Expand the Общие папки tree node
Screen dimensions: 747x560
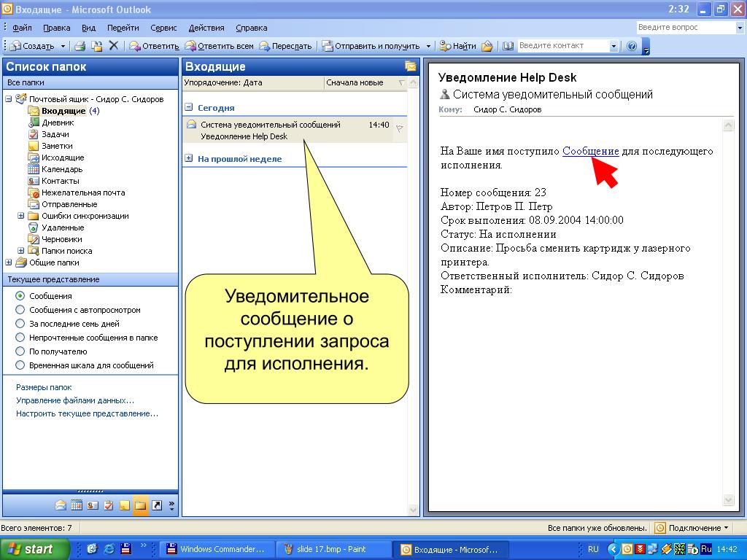[9, 262]
